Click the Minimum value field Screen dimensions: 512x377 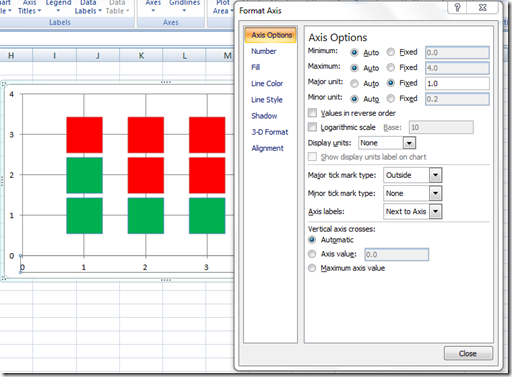(457, 52)
